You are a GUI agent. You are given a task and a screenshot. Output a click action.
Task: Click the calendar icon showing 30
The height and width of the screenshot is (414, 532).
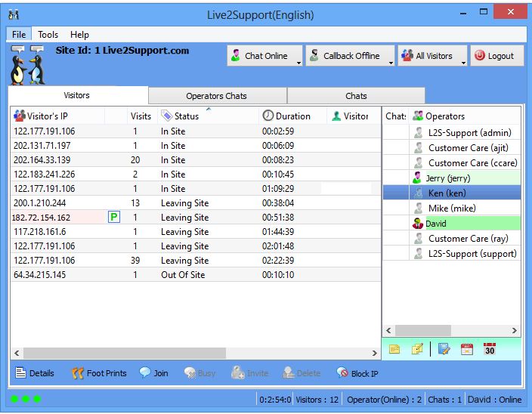tap(490, 349)
